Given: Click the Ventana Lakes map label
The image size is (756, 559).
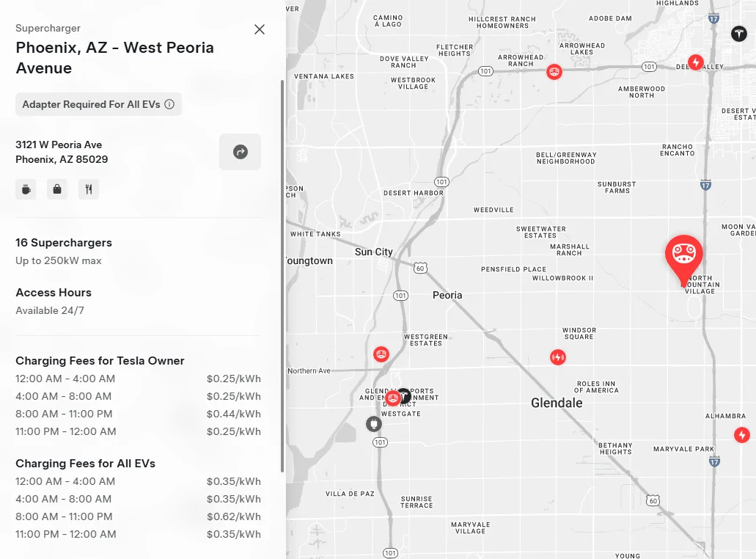Looking at the screenshot, I should tap(324, 76).
